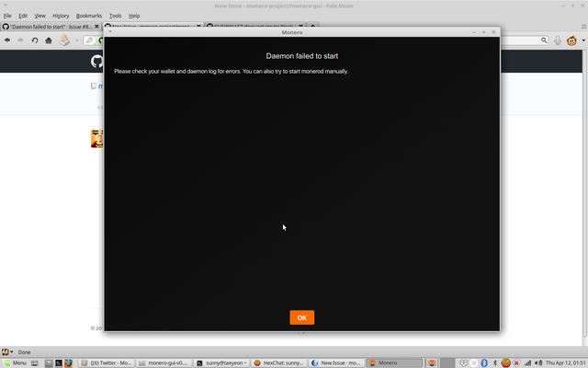Close the "Daemon failed to start" browser tab
The width and height of the screenshot is (588, 368).
(96, 27)
